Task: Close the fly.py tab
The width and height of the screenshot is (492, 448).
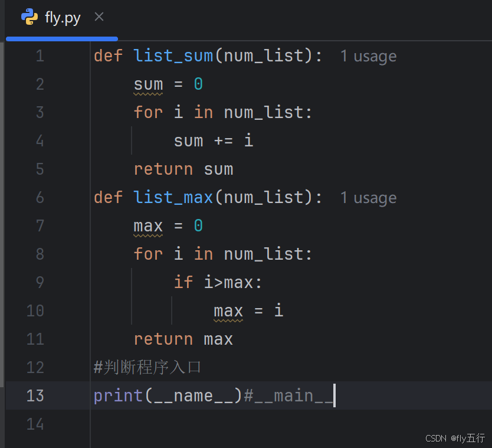Action: (x=99, y=17)
